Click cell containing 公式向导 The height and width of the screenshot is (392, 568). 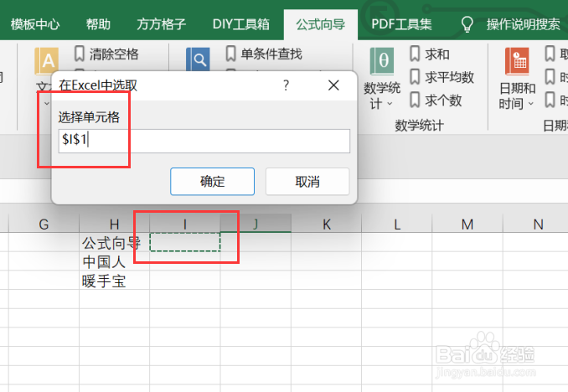tap(115, 242)
